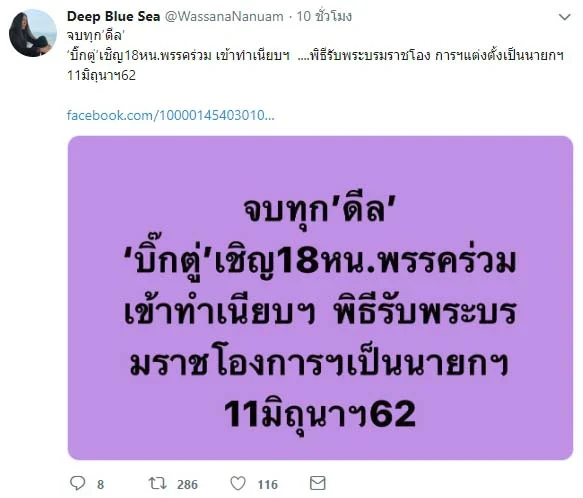Open the Deep Blue Sea profile avatar
Viewport: 583px width, 498px height.
click(x=33, y=33)
